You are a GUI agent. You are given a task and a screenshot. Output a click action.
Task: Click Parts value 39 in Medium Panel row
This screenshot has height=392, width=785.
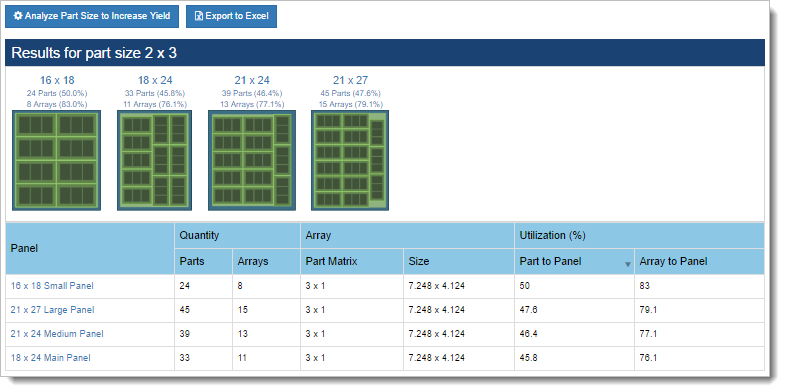pos(185,334)
